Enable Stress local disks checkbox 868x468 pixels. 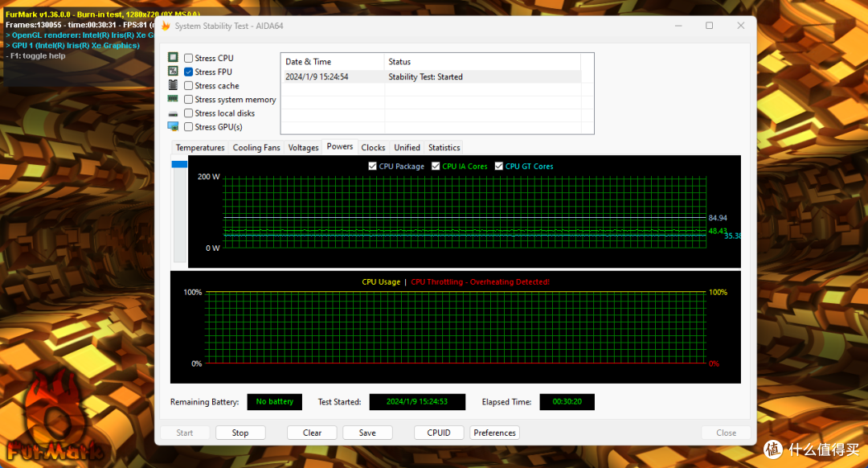pos(189,113)
